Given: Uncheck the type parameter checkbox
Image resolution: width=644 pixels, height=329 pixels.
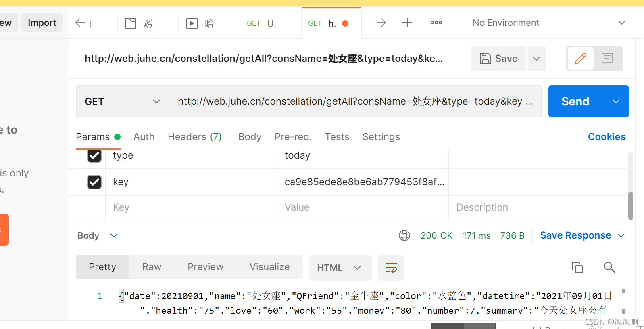Looking at the screenshot, I should (x=94, y=155).
